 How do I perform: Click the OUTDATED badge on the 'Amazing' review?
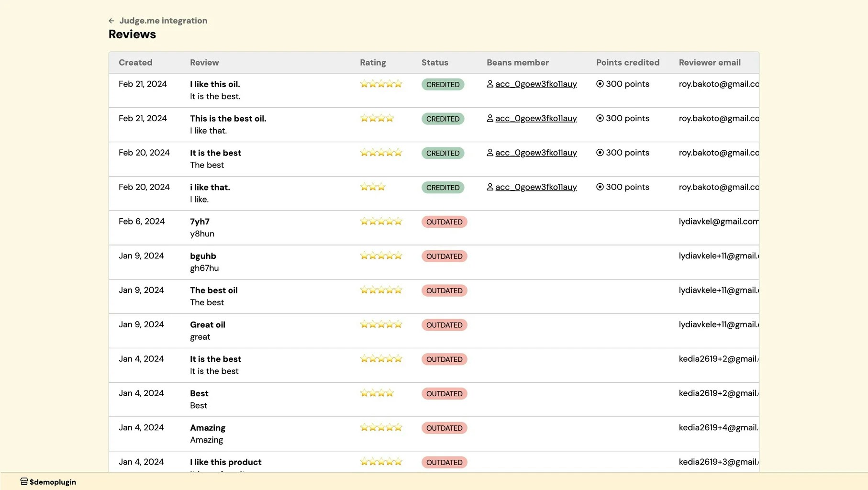click(x=444, y=428)
